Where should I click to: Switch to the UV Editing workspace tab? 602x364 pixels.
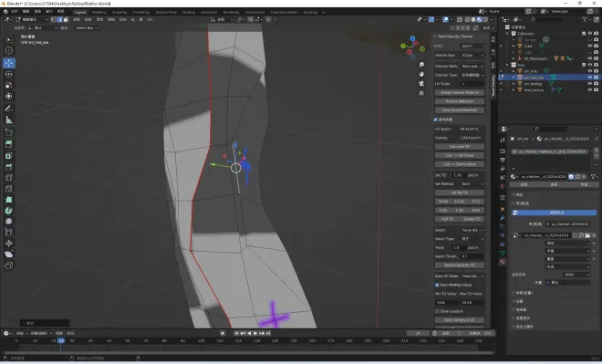pyautogui.click(x=140, y=12)
